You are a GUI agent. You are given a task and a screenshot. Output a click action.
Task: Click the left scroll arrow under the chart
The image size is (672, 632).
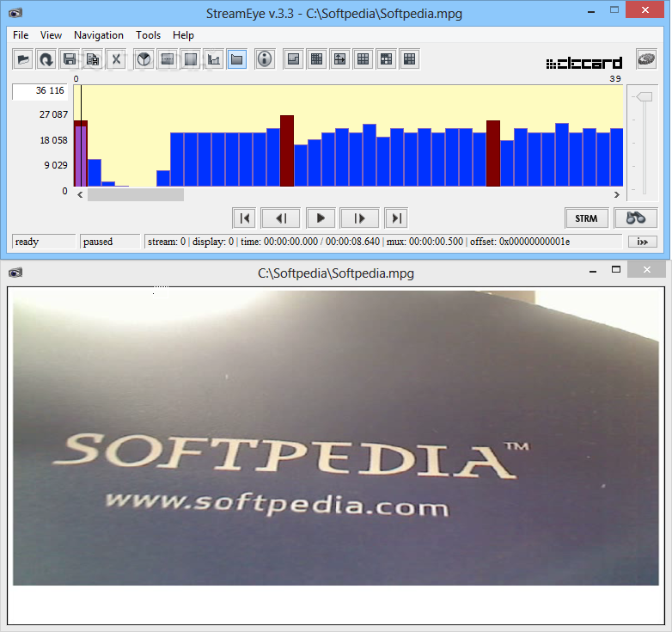point(80,194)
